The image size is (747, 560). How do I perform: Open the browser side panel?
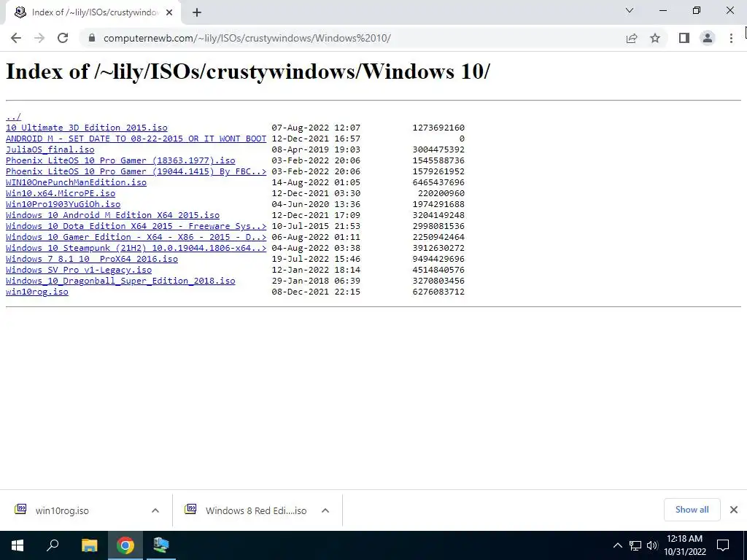(684, 38)
